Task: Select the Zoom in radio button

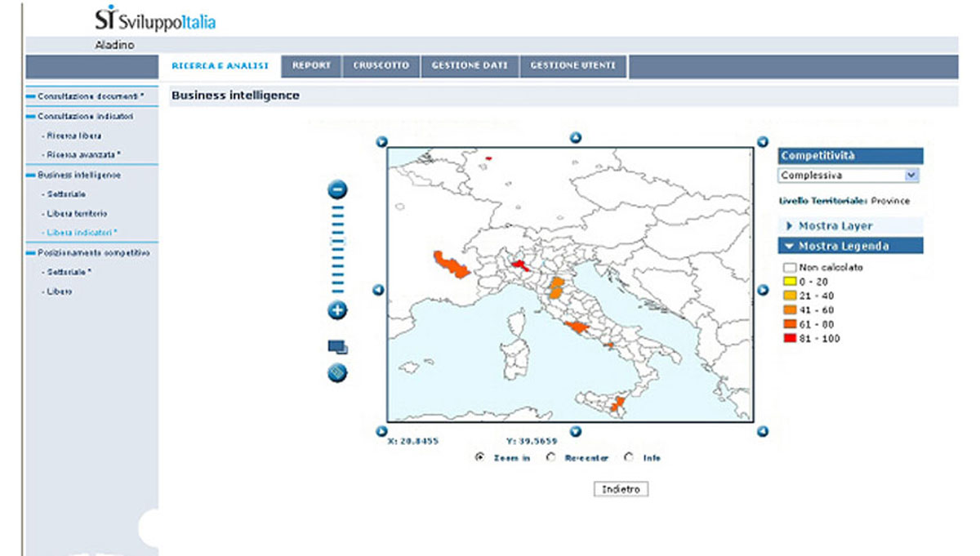Action: click(x=479, y=458)
